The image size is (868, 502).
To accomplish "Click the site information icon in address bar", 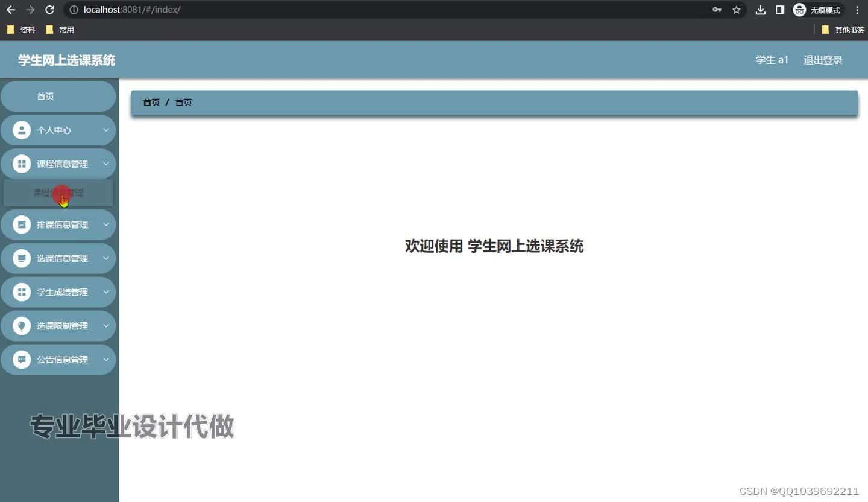I will coord(74,10).
